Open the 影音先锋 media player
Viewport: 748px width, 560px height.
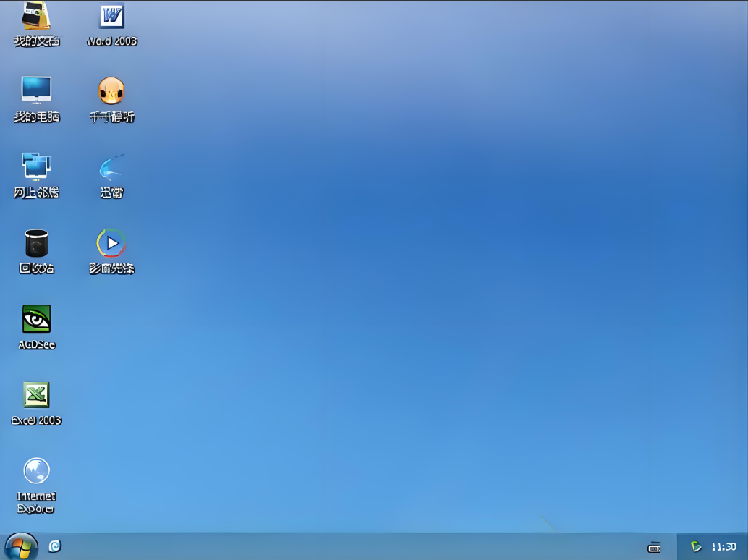coord(111,243)
